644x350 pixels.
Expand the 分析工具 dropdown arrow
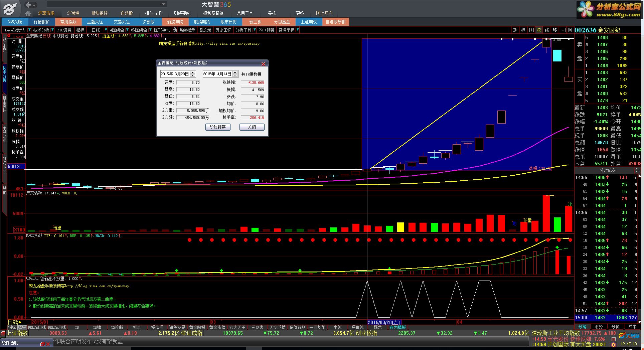click(255, 30)
